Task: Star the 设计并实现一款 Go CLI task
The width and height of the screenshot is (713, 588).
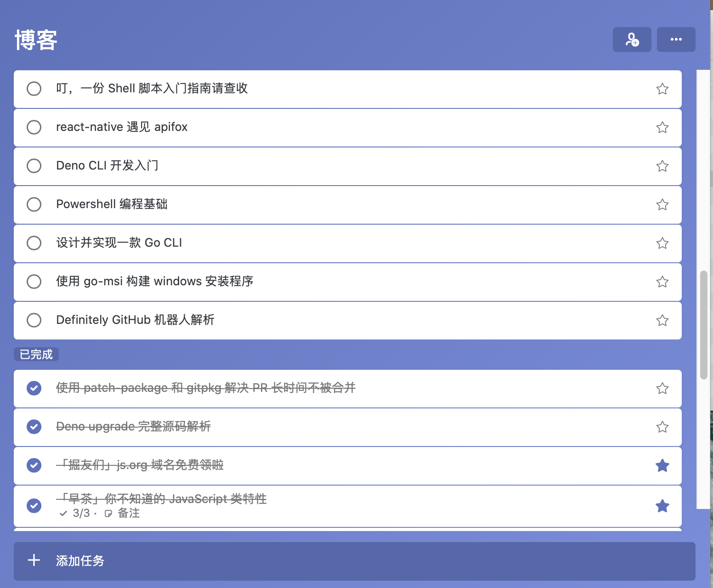Action: click(x=662, y=243)
